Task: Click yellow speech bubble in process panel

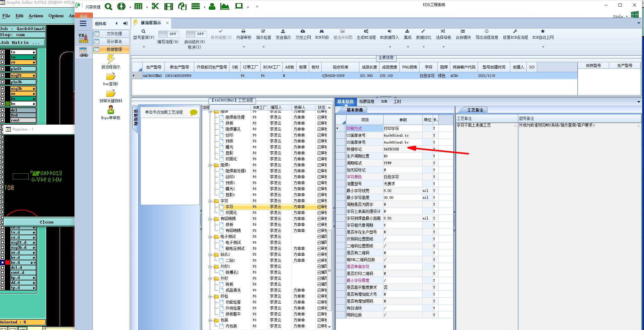Action: pos(194,112)
